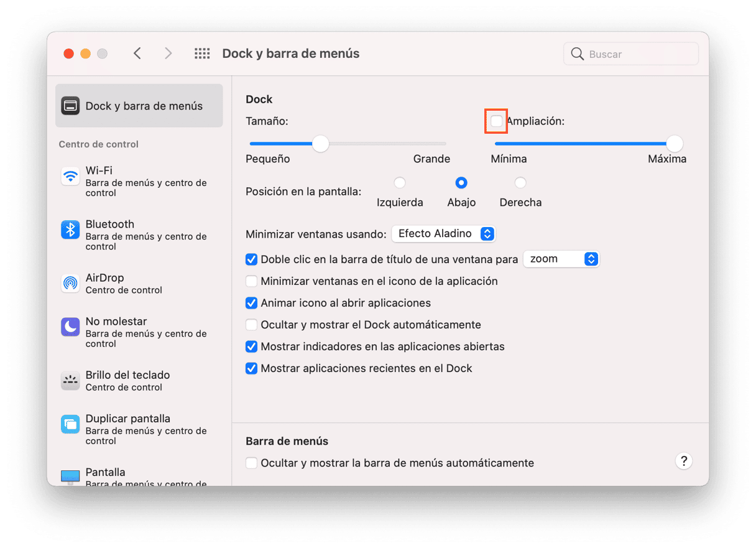The width and height of the screenshot is (756, 548).
Task: Click the Máxima label under Ampliación
Action: [667, 159]
